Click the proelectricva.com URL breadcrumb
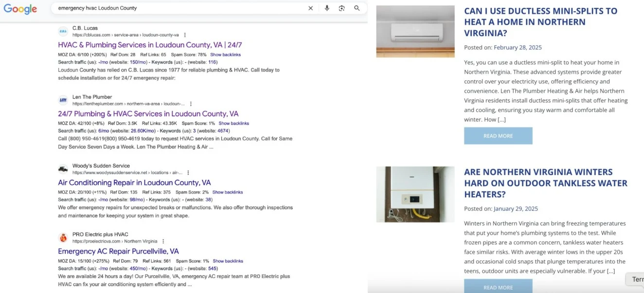 [115, 241]
